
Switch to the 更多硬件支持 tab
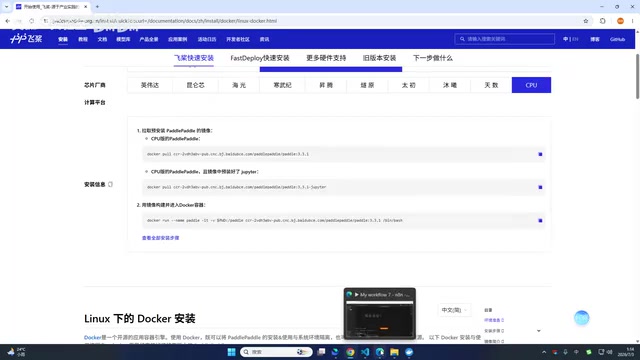326,58
